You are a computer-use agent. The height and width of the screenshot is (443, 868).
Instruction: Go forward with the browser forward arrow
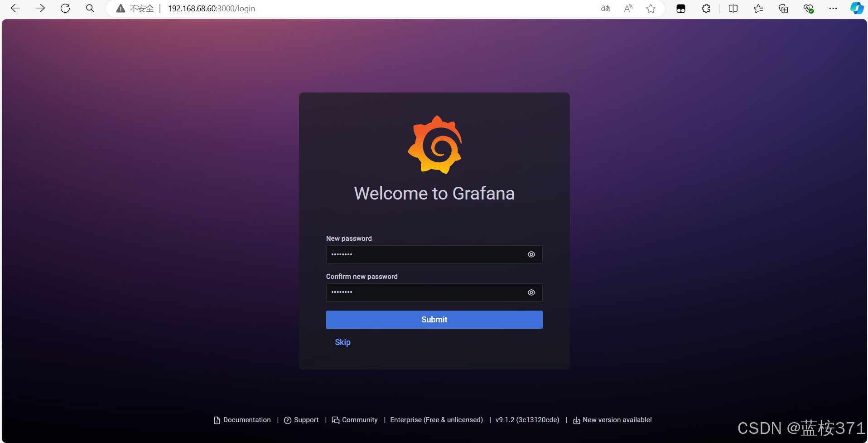[40, 8]
